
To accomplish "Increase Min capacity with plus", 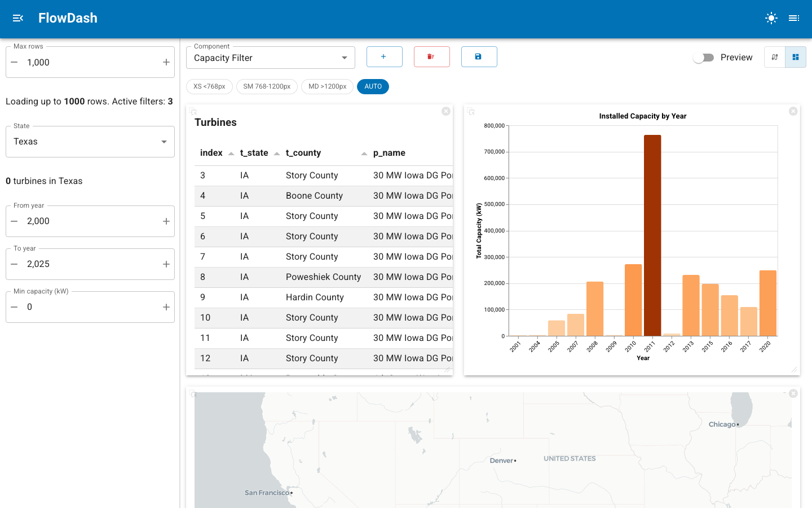I will click(166, 307).
